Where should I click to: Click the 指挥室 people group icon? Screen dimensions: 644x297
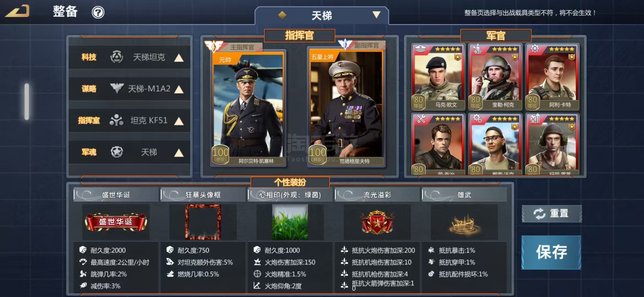(x=116, y=120)
